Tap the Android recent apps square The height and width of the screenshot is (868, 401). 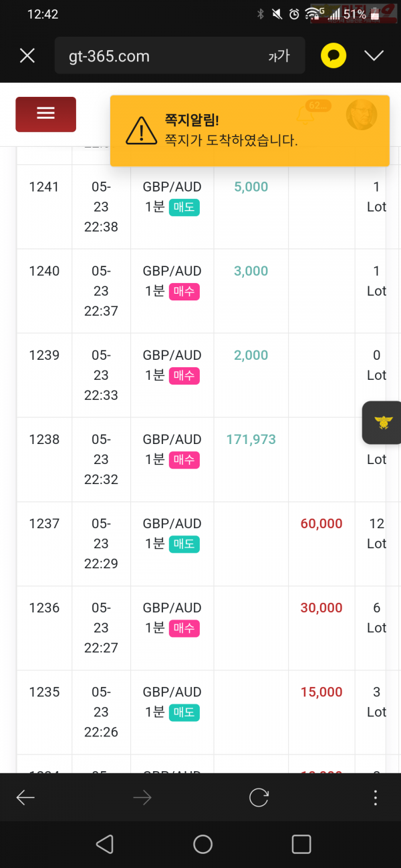coord(301,844)
